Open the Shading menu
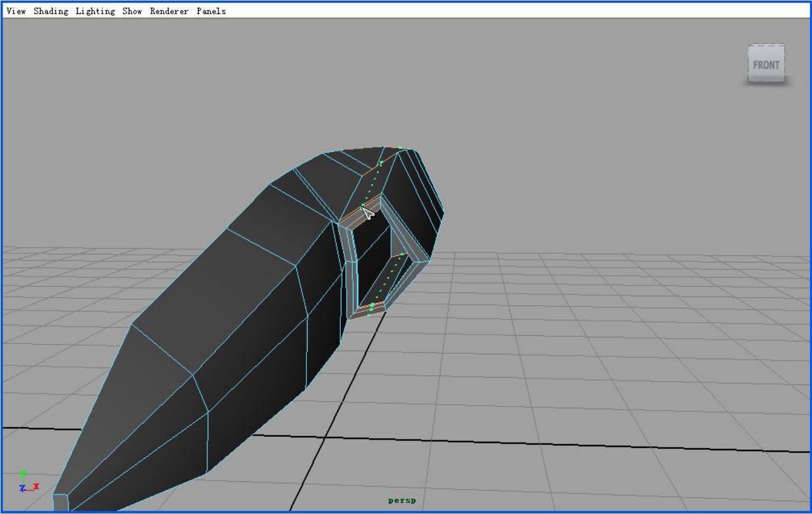This screenshot has width=812, height=514. tap(51, 11)
